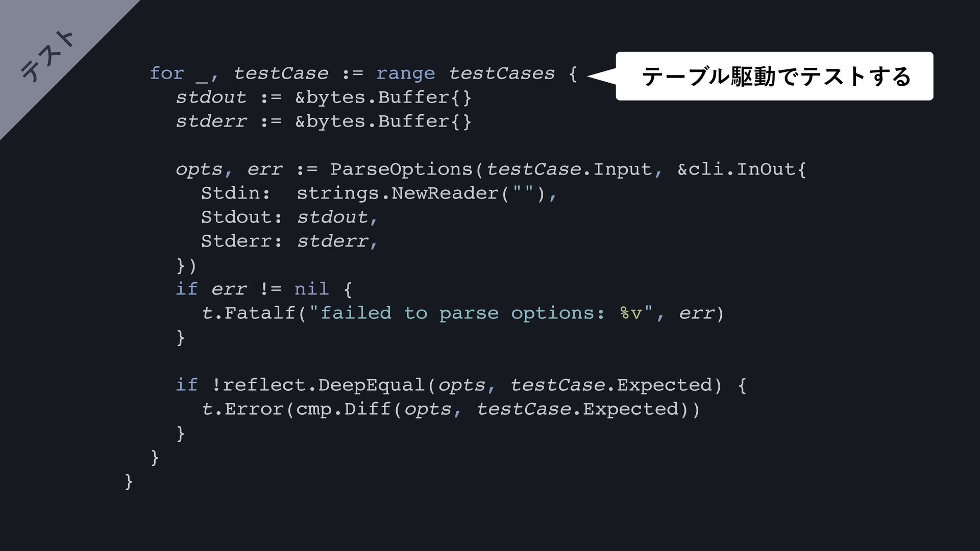This screenshot has width=980, height=551.
Task: Click ParseOptions function call
Action: (x=401, y=170)
